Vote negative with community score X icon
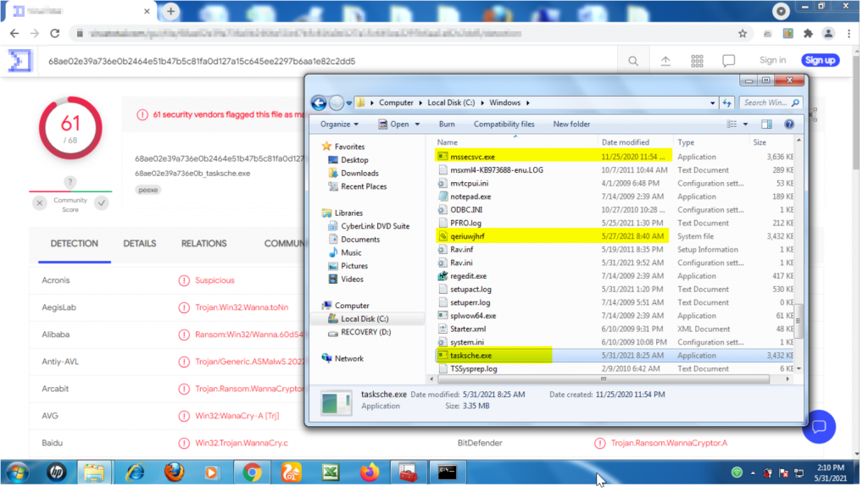 click(x=40, y=205)
